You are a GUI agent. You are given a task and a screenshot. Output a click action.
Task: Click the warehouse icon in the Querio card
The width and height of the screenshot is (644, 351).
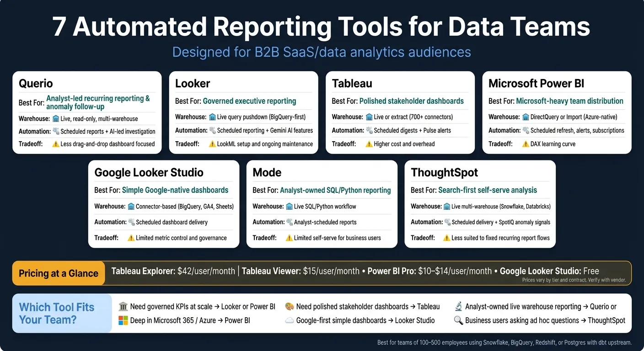pyautogui.click(x=56, y=119)
